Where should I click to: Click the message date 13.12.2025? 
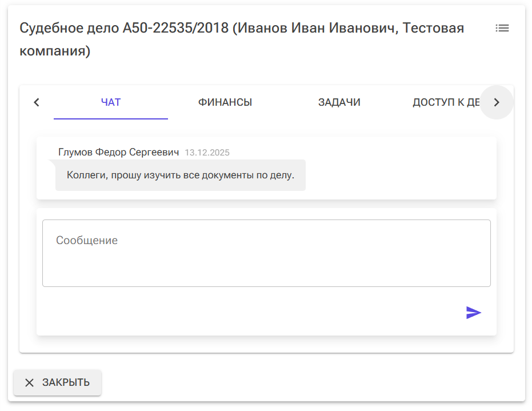(207, 152)
